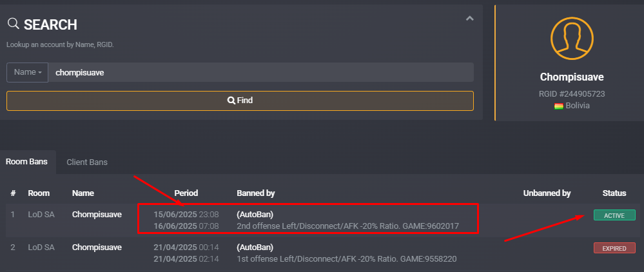
Task: Click the magnifier icon beside SEARCH heading
Action: (14, 24)
